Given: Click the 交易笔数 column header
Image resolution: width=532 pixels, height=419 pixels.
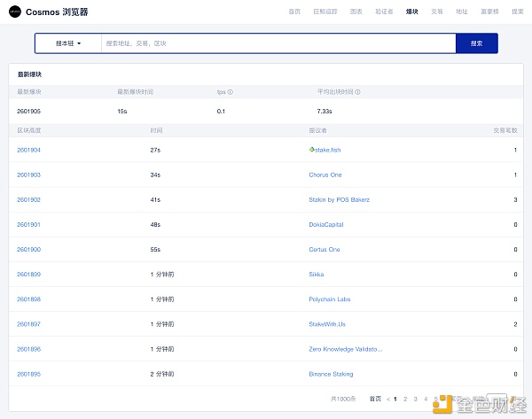Looking at the screenshot, I should point(505,130).
